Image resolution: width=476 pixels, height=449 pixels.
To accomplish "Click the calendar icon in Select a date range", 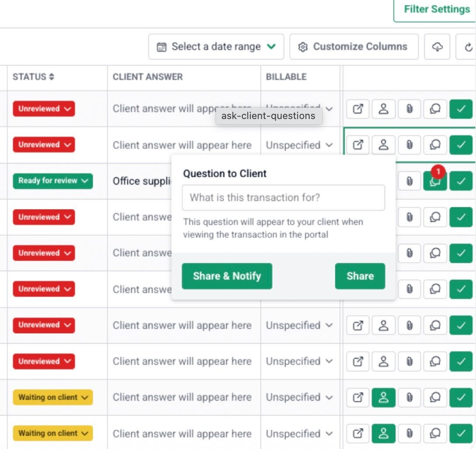I will 161,46.
